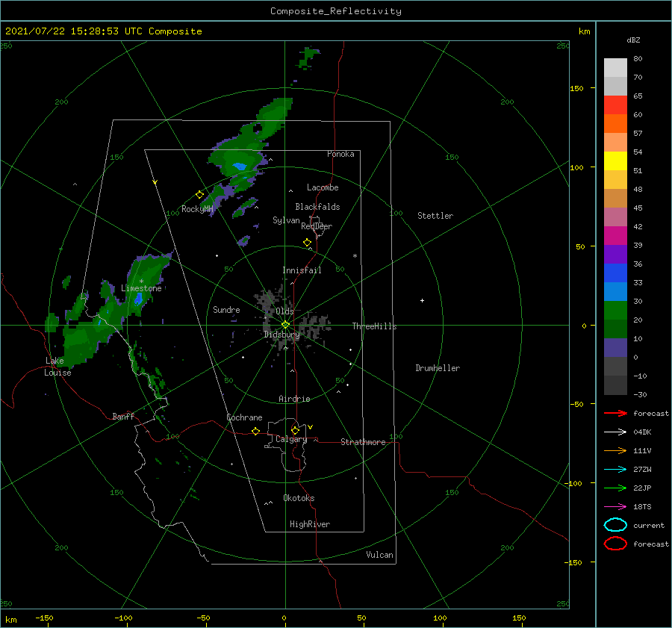Click the Airdrie label

pyautogui.click(x=294, y=399)
